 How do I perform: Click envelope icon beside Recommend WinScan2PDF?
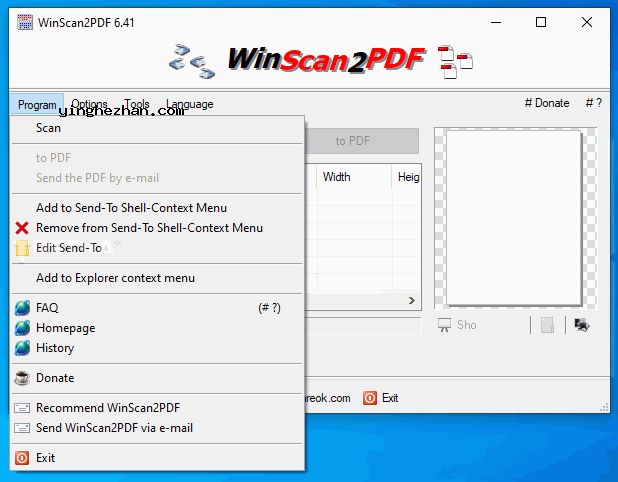[x=22, y=408]
